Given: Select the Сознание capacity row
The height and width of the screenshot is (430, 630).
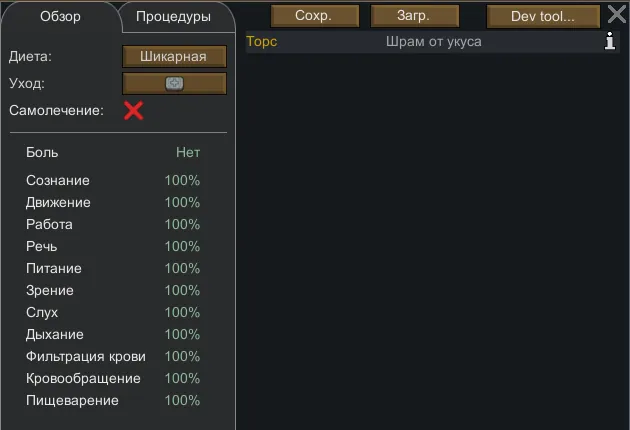Looking at the screenshot, I should [x=113, y=181].
